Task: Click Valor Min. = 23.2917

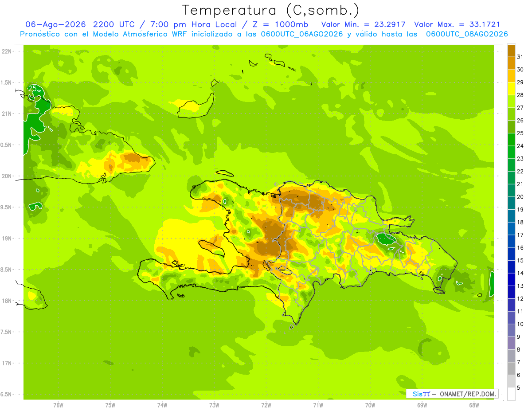Action: coord(364,24)
